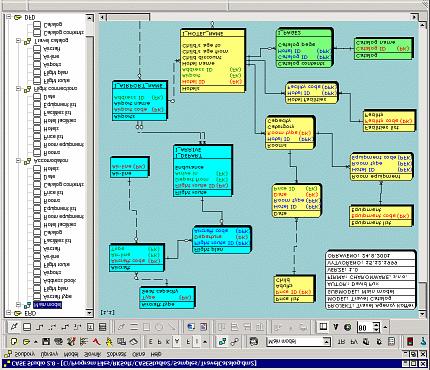This screenshot has height=370, width=430.
Task: Click the chain link icon
Action: coord(235,342)
